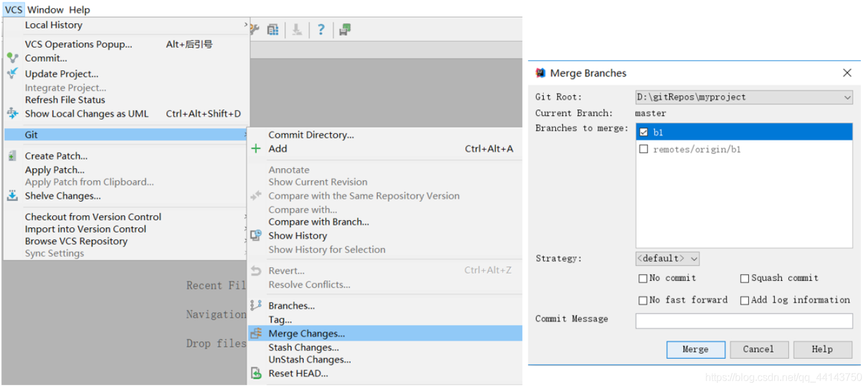
Task: Choose Compare with Branch entry
Action: click(x=319, y=222)
